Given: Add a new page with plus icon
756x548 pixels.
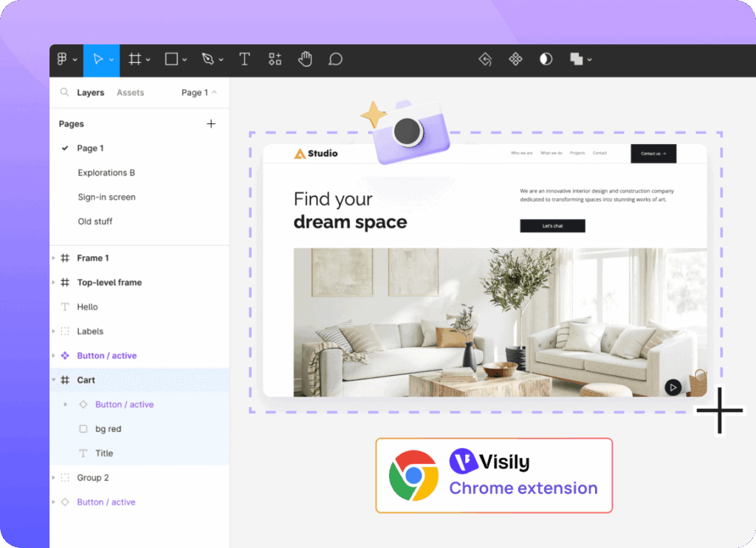Looking at the screenshot, I should click(211, 123).
